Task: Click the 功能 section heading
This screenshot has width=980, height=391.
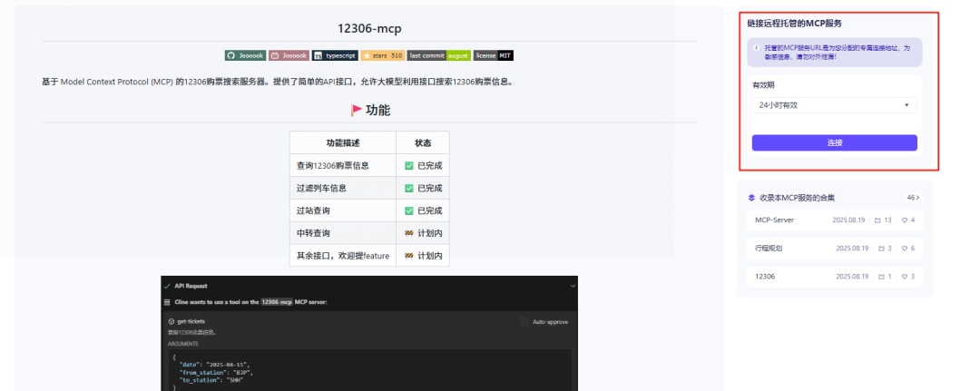Action: tap(377, 111)
